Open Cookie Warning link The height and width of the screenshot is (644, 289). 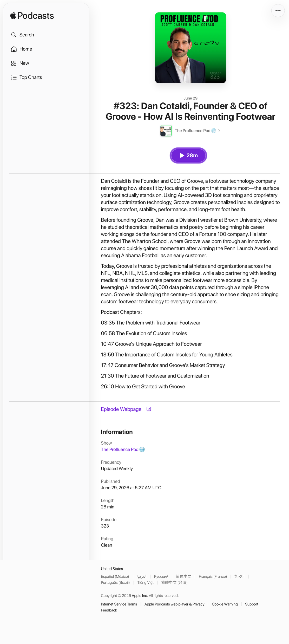tap(225, 604)
